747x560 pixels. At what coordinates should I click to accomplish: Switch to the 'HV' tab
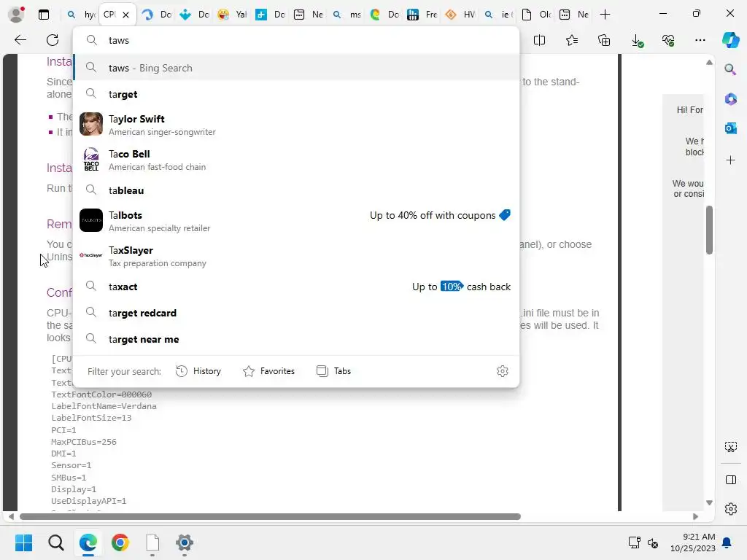(x=460, y=15)
